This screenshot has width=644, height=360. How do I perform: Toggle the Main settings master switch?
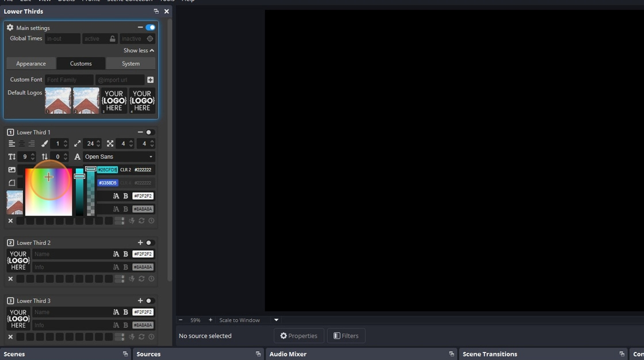click(x=150, y=28)
